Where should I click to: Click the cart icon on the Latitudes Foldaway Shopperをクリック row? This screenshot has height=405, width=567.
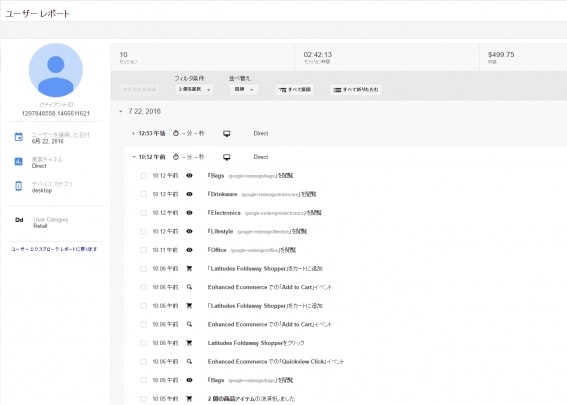(189, 343)
